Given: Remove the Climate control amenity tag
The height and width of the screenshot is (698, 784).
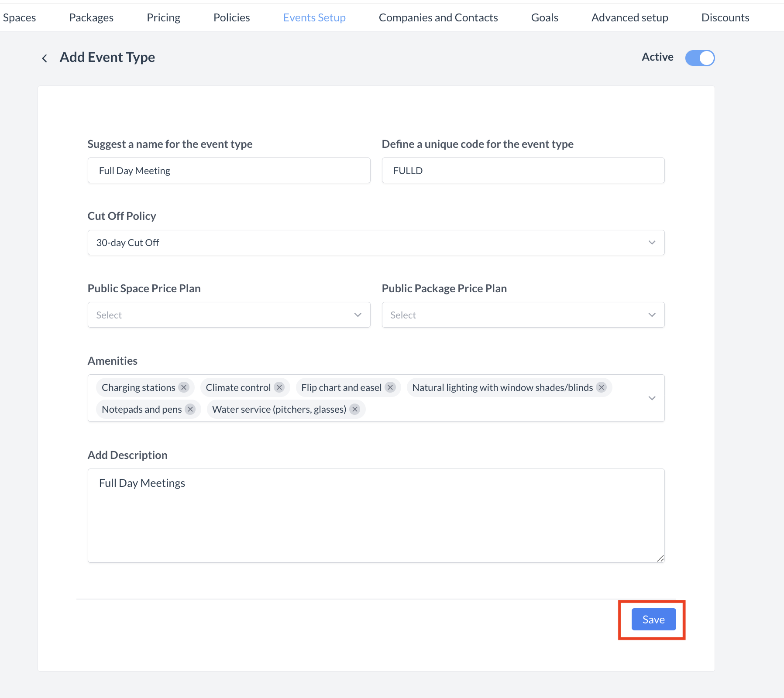Looking at the screenshot, I should pos(279,387).
